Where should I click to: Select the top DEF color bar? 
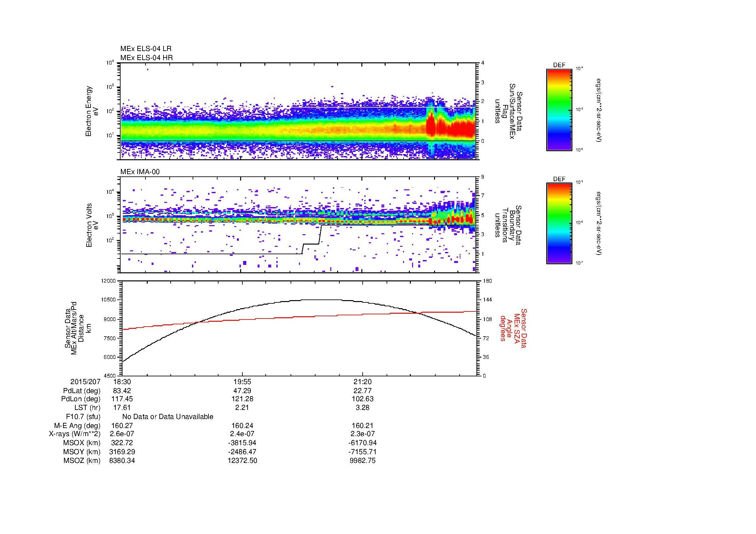[559, 110]
